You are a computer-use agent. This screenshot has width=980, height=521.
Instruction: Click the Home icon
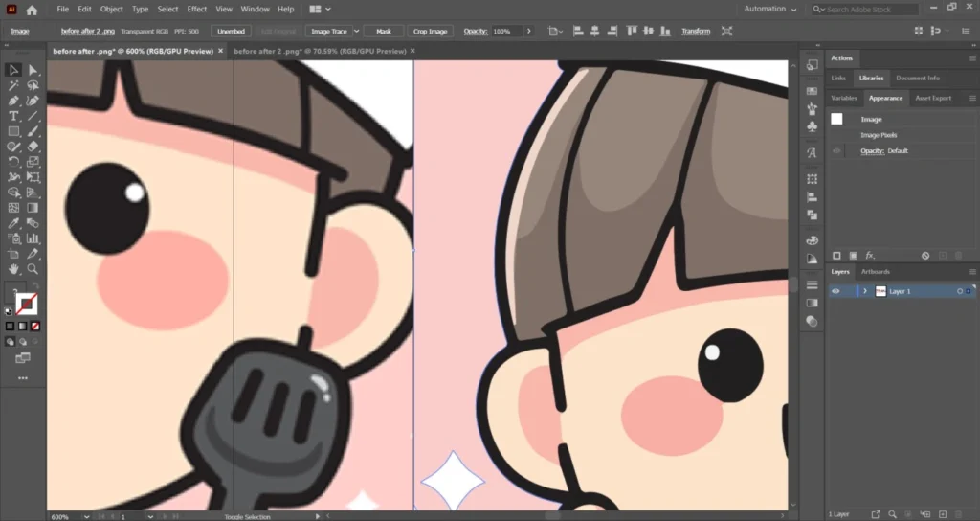[x=32, y=10]
